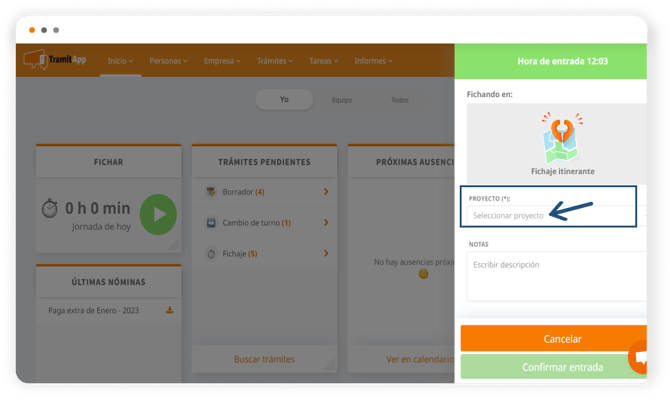Click the 0 h 0 min timer text
Image resolution: width=670 pixels, height=399 pixels.
98,208
